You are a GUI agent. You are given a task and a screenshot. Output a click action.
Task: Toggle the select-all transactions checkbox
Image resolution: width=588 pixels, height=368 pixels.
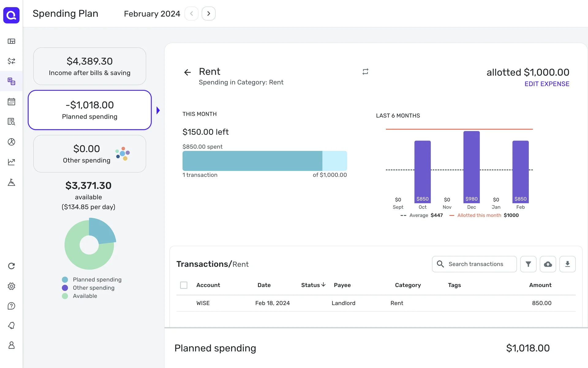184,285
